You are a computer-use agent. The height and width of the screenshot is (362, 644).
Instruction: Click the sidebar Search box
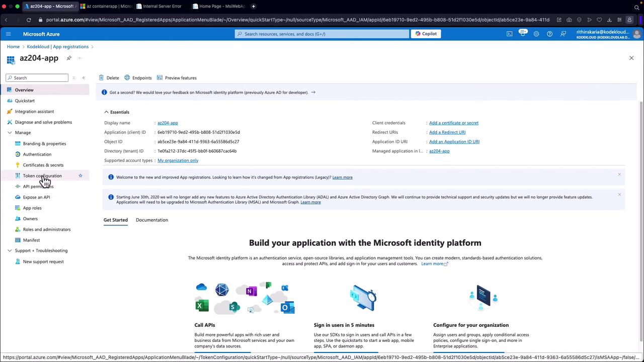(37, 78)
